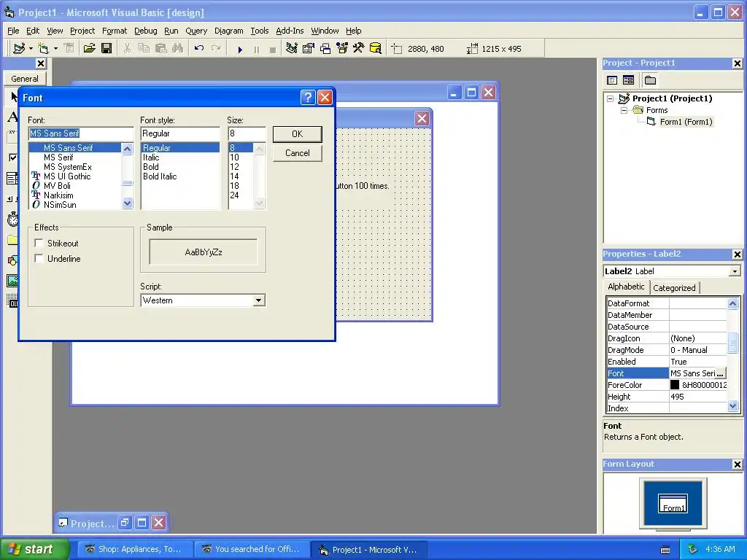Click the ForeColor black color swatch
This screenshot has width=747, height=560.
click(x=675, y=385)
